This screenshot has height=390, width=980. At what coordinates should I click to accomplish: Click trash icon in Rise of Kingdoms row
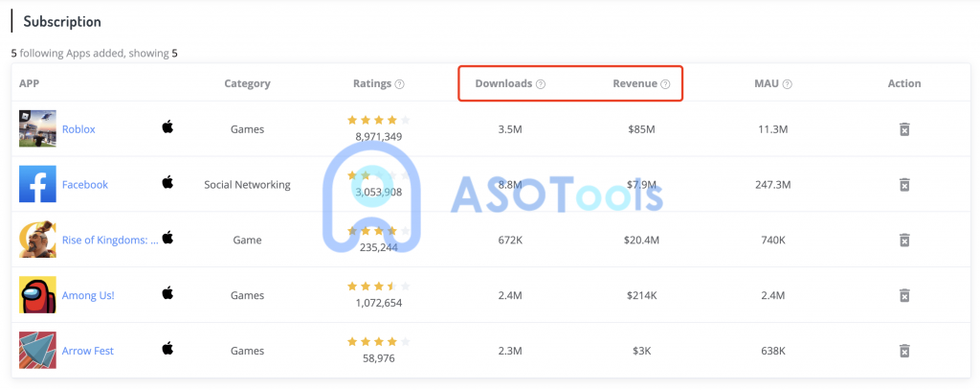click(903, 240)
